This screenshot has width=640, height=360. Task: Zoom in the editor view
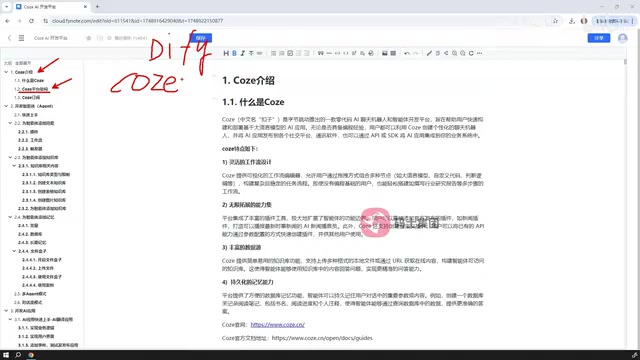coord(454,53)
